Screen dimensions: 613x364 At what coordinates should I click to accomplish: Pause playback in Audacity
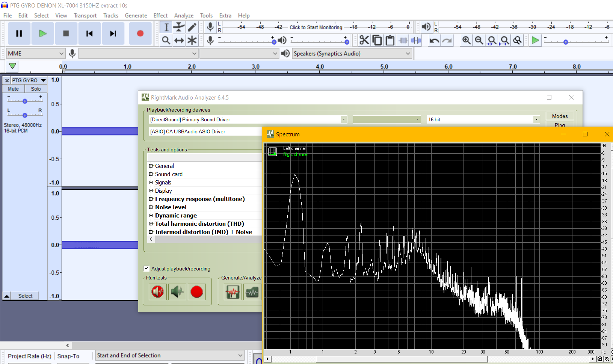point(19,33)
